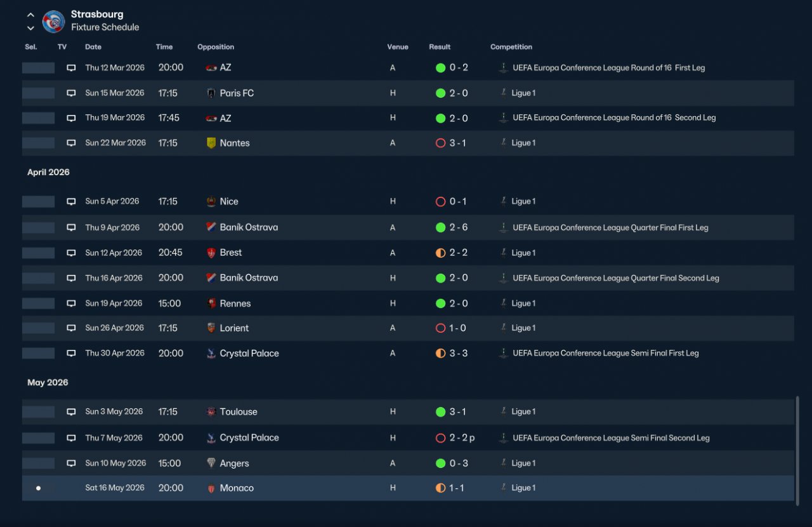Sort fixtures by the Date column header

click(93, 47)
